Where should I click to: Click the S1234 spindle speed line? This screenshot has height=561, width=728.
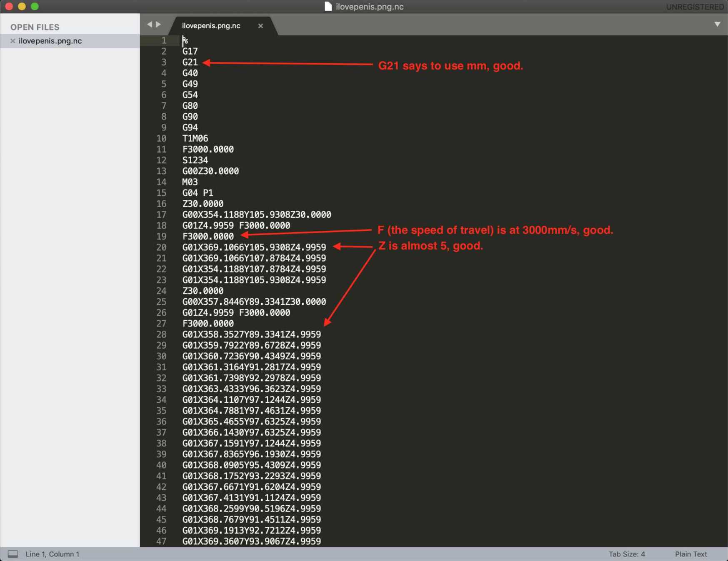click(x=195, y=160)
